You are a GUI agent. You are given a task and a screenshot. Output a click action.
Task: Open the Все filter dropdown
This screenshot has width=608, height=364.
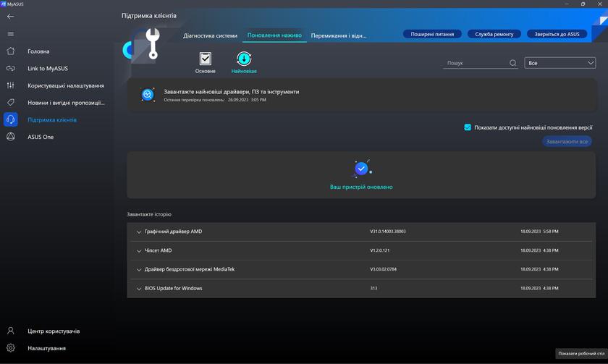(x=561, y=63)
